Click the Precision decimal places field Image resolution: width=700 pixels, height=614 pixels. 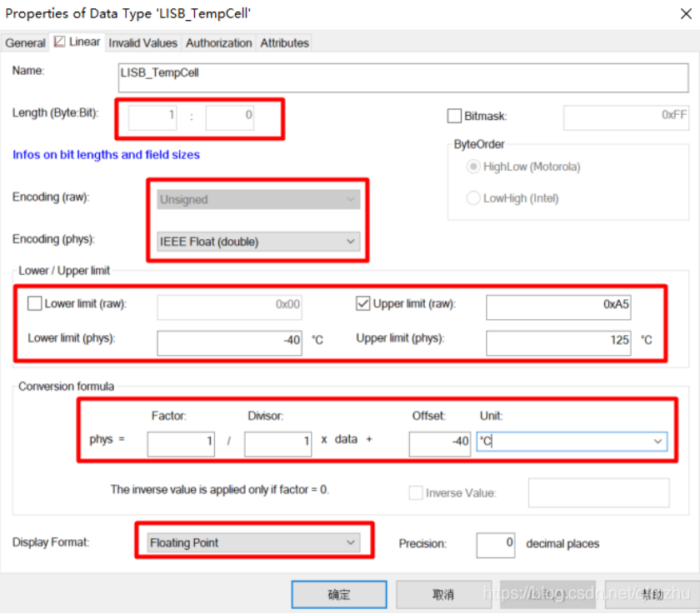tap(496, 546)
